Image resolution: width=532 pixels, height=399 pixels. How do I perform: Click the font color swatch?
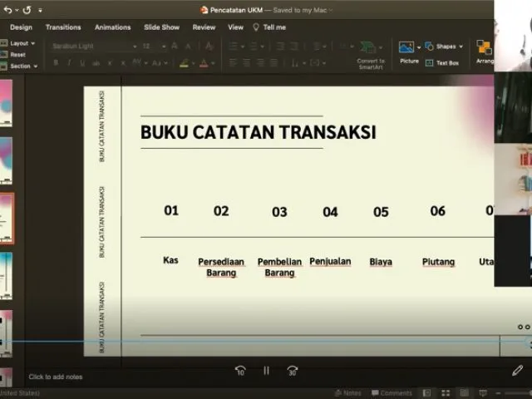coord(204,63)
